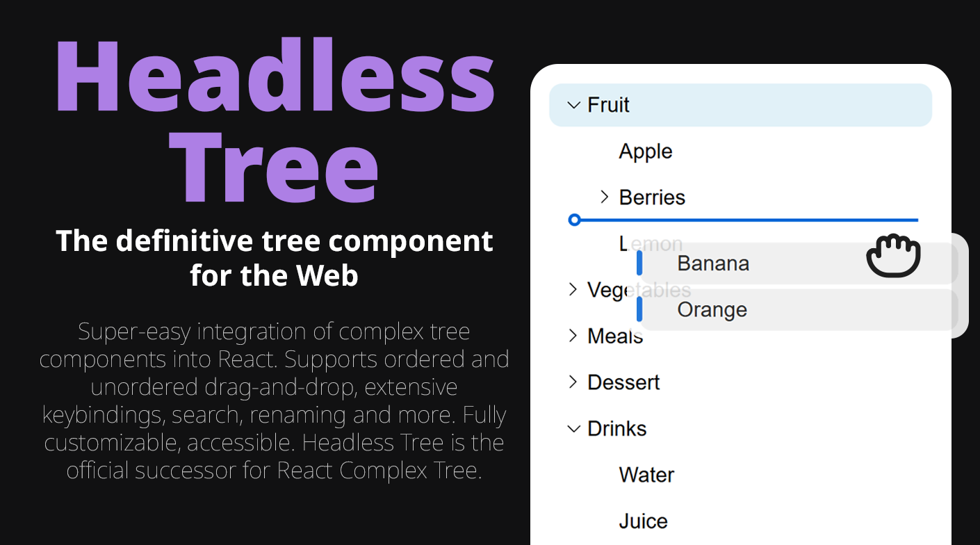Select the Water item under Drinks
This screenshot has height=545, width=980.
(646, 474)
